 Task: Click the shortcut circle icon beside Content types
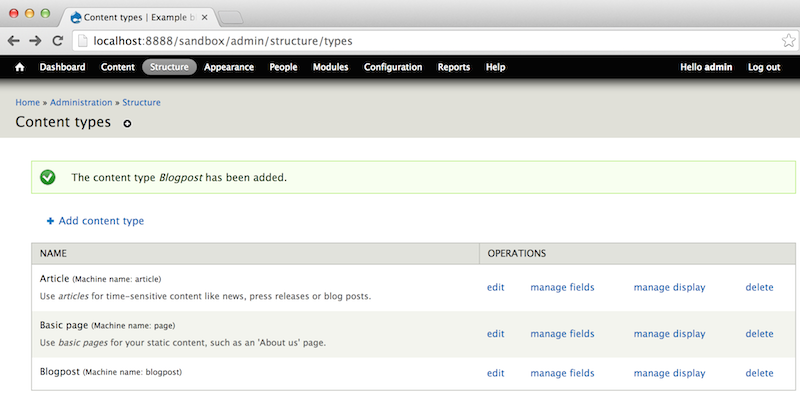pos(127,123)
